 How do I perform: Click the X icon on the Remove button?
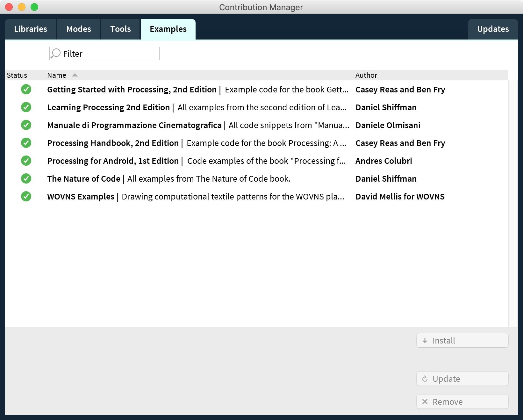[x=425, y=402]
